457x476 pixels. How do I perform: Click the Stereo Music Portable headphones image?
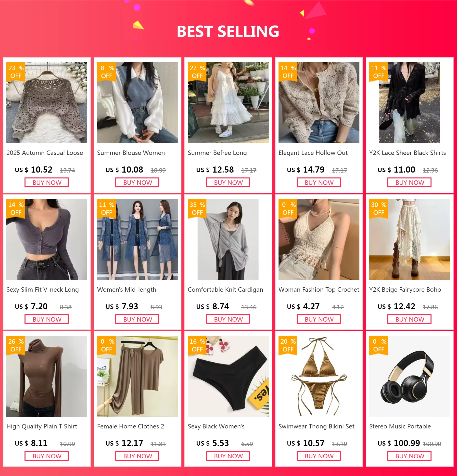(x=410, y=376)
